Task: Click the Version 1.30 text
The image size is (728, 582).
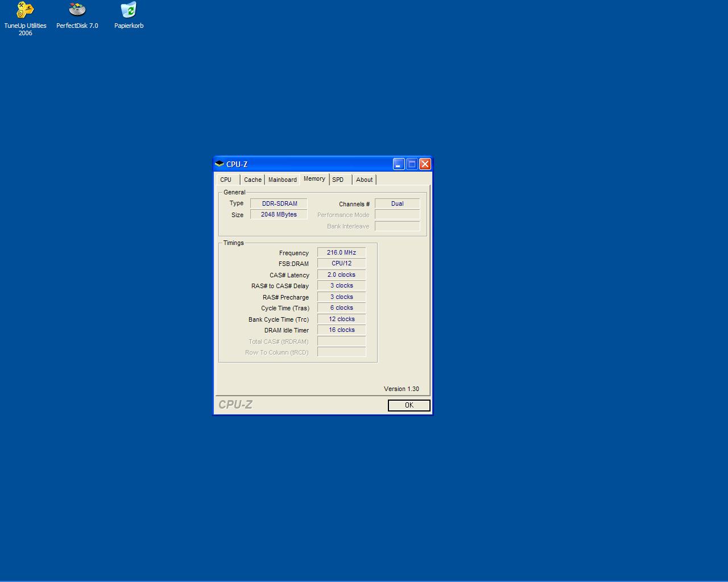Action: point(402,389)
